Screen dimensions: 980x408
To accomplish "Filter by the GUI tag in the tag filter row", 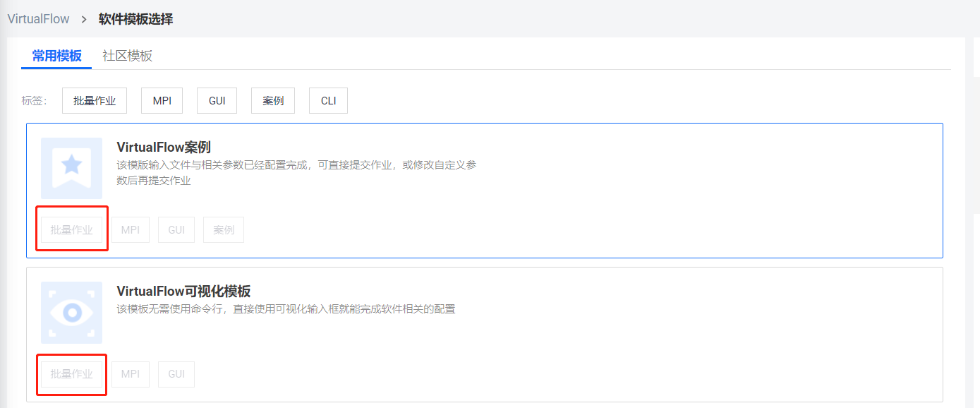I will tap(217, 100).
